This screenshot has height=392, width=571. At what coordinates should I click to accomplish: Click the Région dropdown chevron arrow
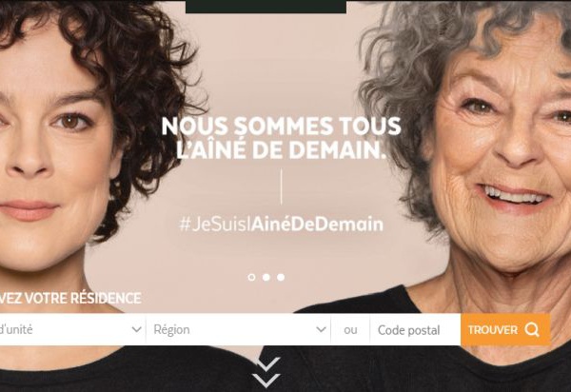(321, 330)
